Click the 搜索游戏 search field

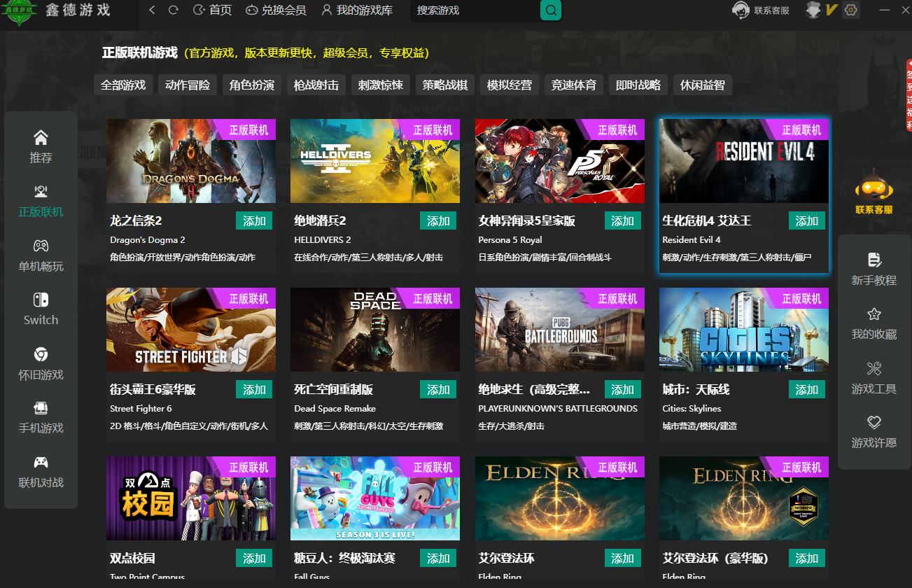point(476,10)
